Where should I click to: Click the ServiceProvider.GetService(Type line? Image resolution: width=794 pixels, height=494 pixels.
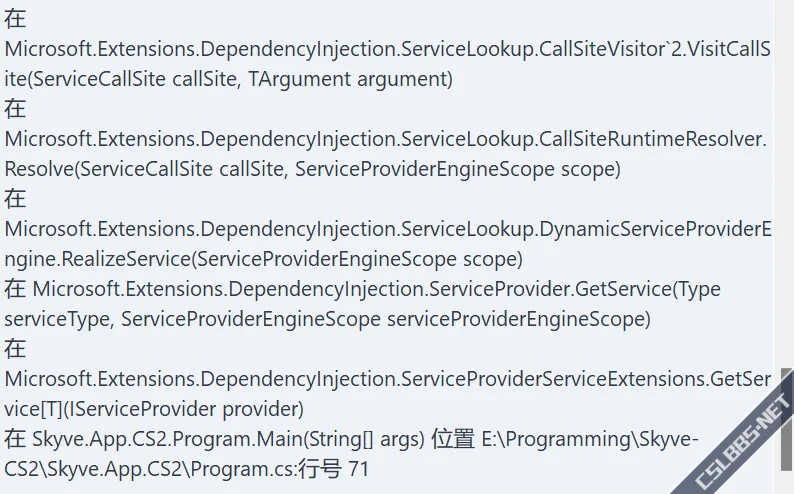(362, 289)
